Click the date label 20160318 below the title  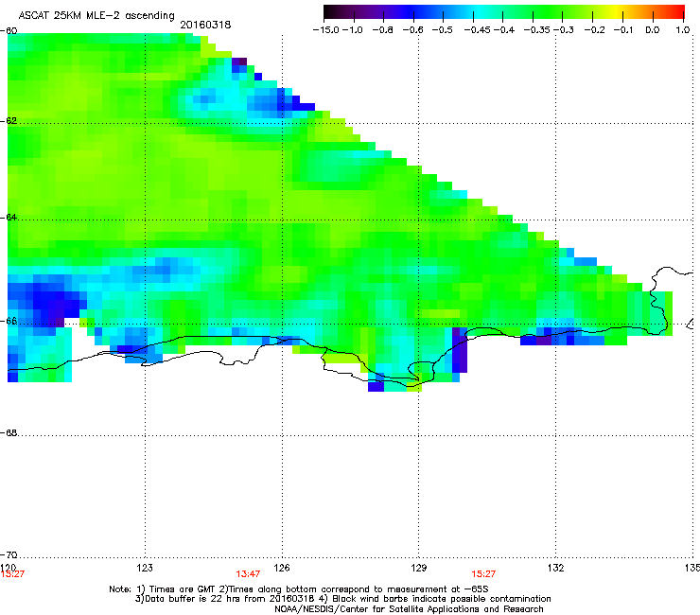click(x=205, y=25)
